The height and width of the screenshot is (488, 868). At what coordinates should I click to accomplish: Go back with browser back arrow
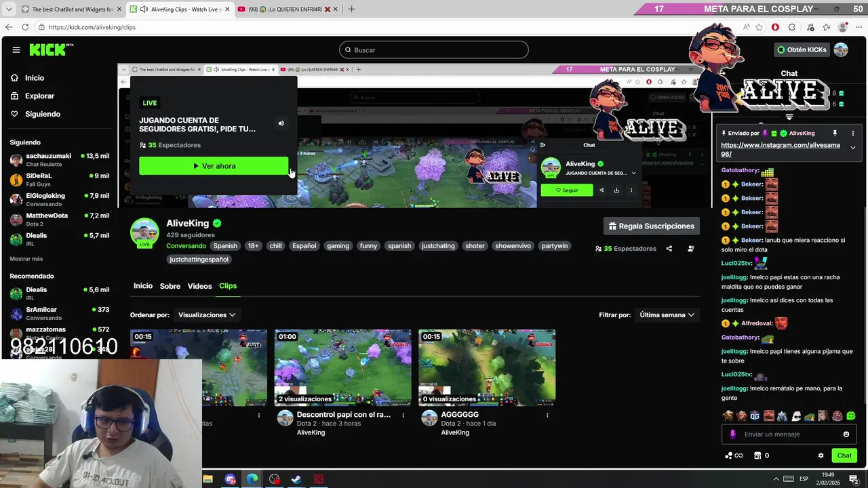coord(8,27)
